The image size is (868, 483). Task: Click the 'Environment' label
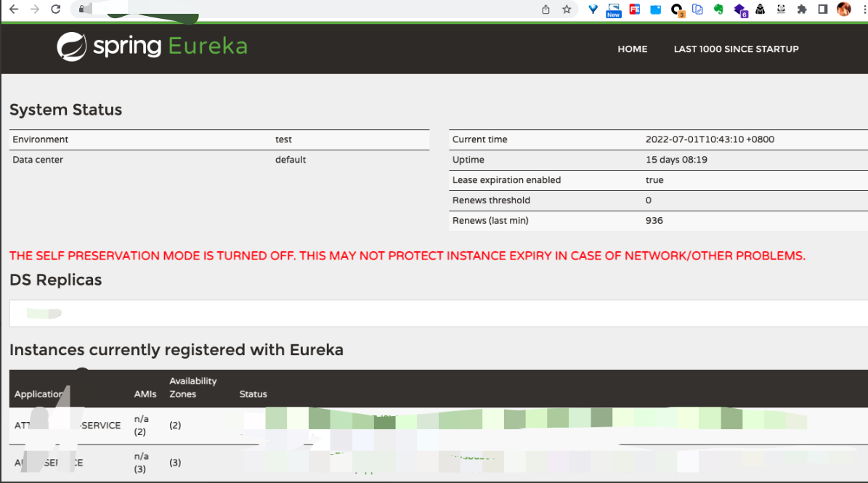41,139
